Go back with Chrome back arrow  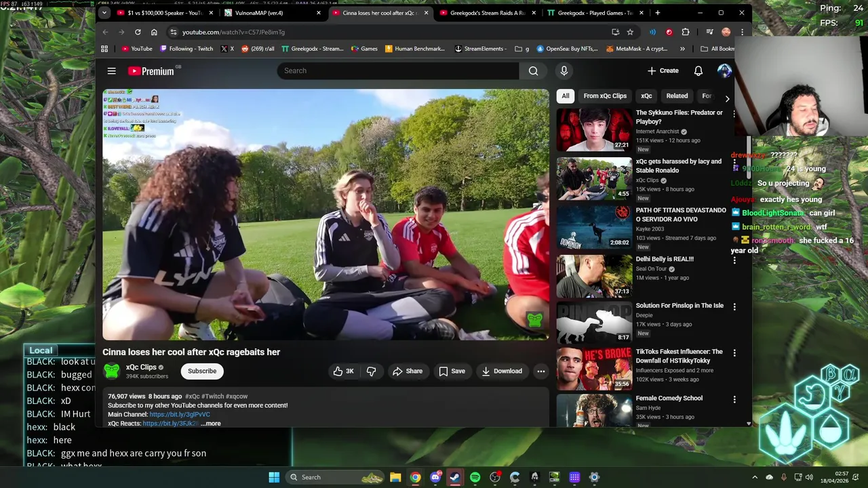point(105,32)
